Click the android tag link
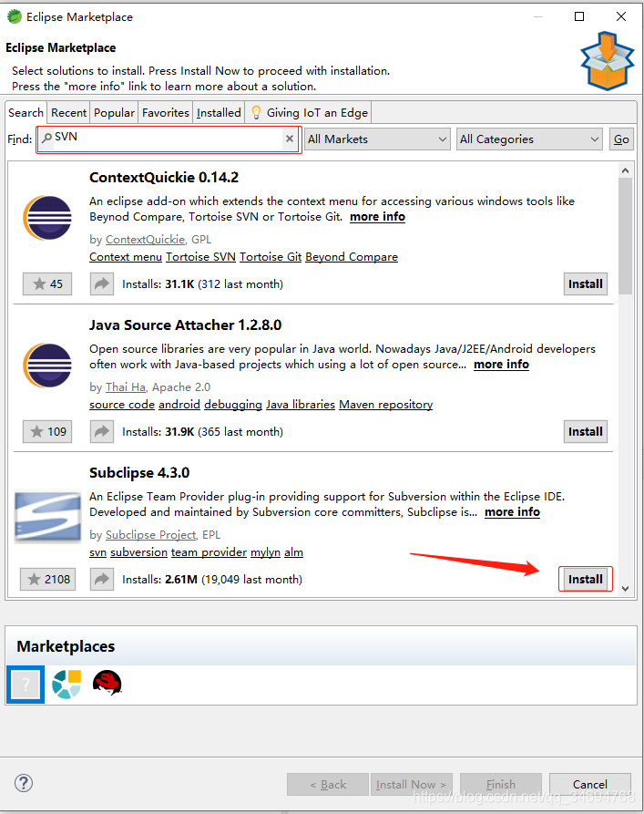 tap(179, 405)
